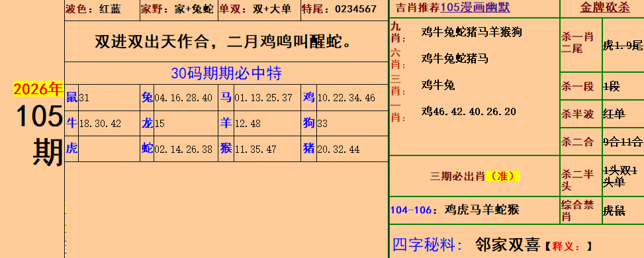
Task: Select the blue 鸡 label in the 30码 table
Action: 309,98
